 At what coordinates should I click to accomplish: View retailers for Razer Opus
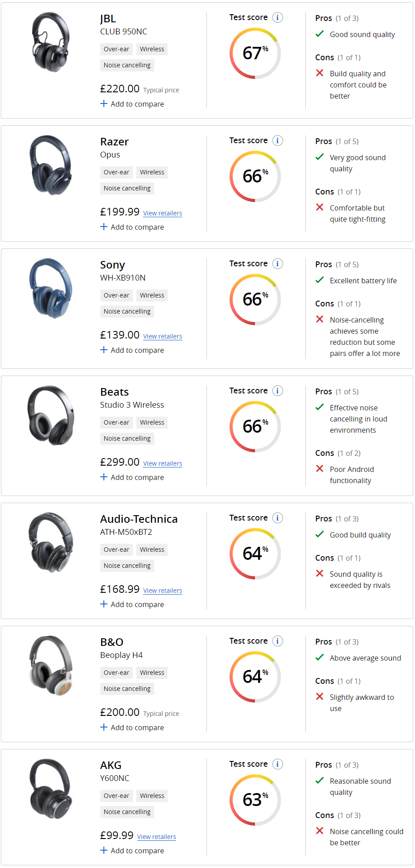(163, 213)
